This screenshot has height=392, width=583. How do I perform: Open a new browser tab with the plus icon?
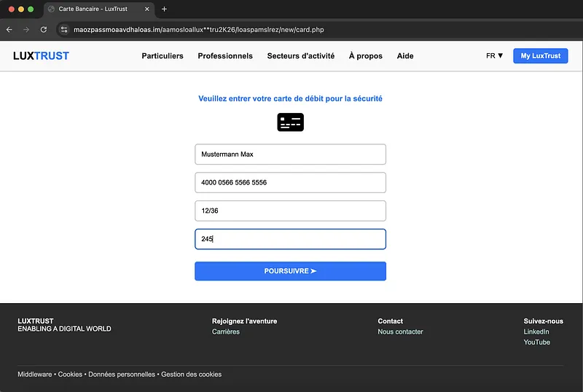coord(164,9)
